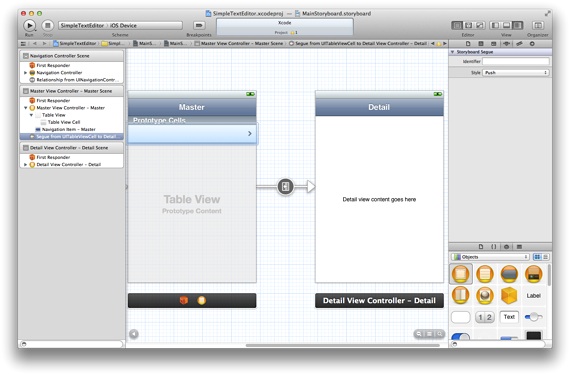
Task: Open the Organizer window icon
Action: click(x=538, y=25)
